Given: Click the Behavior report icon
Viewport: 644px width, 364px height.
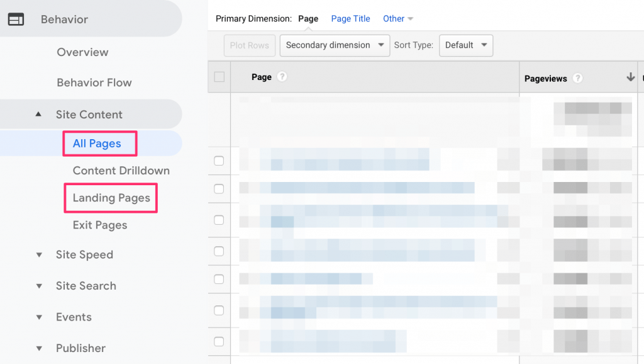Looking at the screenshot, I should pos(16,20).
